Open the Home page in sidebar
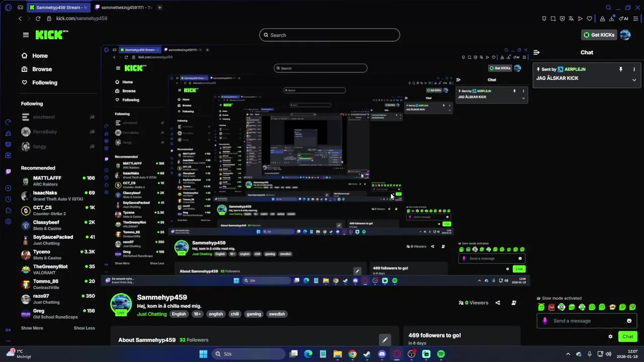The image size is (644, 362). (35, 56)
